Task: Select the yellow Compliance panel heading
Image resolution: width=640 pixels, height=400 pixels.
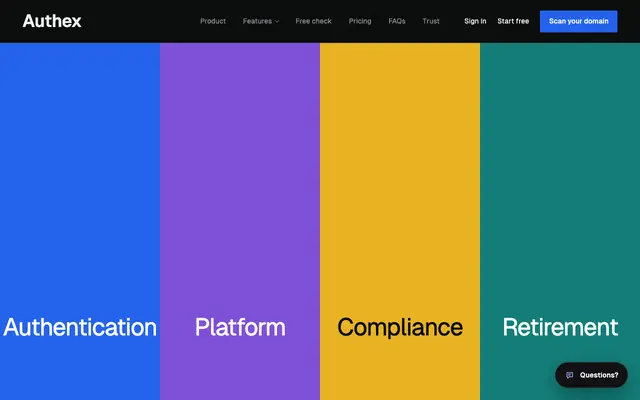Action: pyautogui.click(x=400, y=327)
